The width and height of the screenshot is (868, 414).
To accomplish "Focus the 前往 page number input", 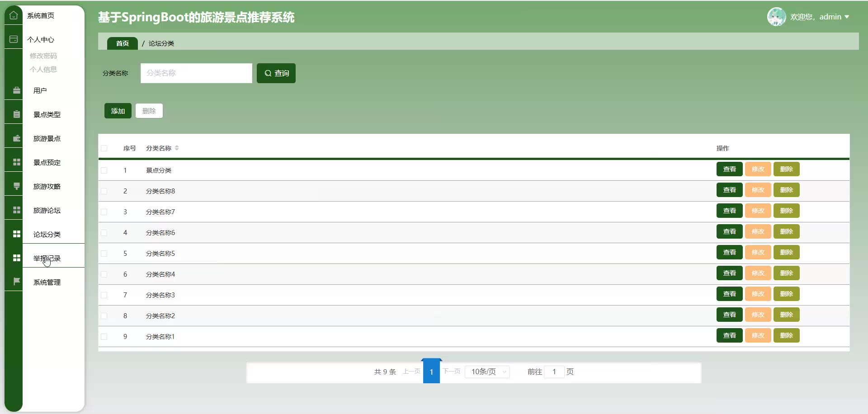I will point(554,372).
